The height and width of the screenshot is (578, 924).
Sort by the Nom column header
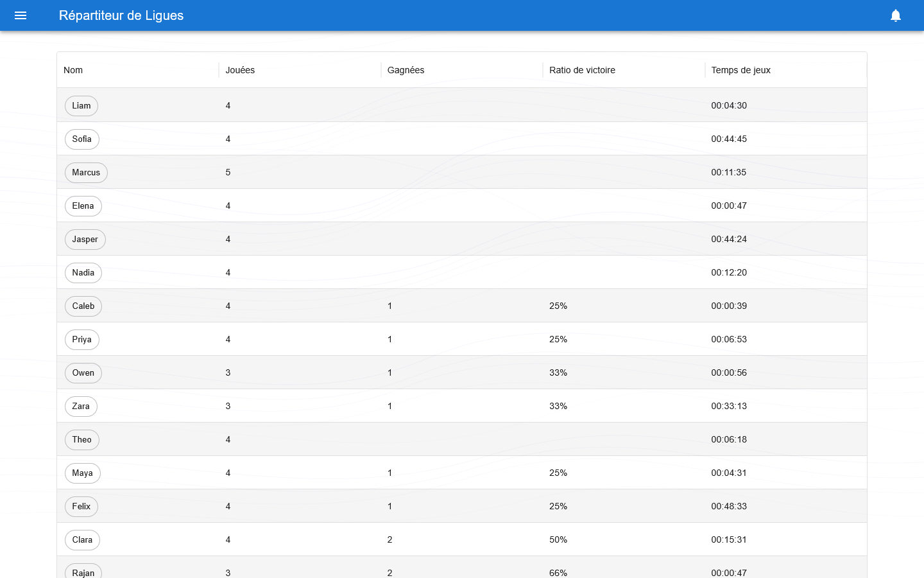(x=73, y=70)
